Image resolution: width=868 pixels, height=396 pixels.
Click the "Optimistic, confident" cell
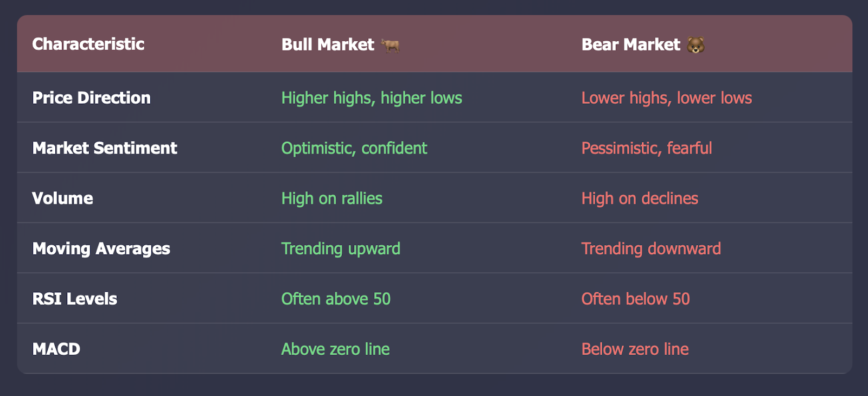(x=354, y=148)
